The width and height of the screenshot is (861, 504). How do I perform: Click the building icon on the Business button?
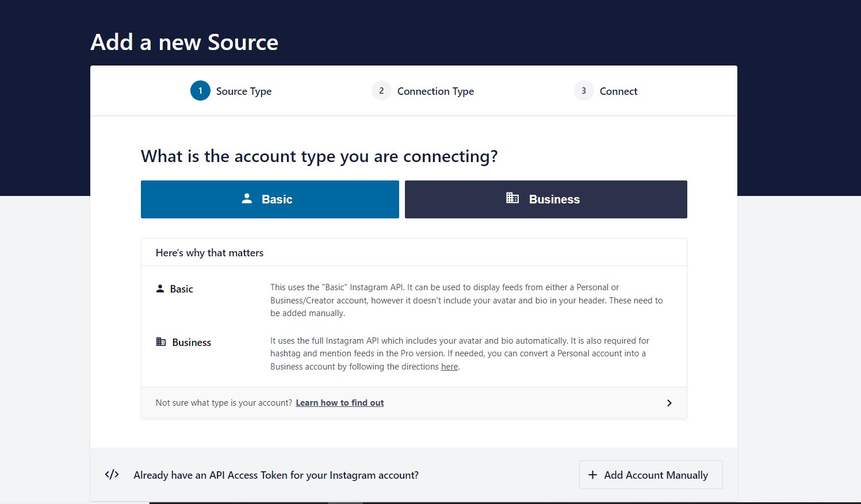(512, 198)
